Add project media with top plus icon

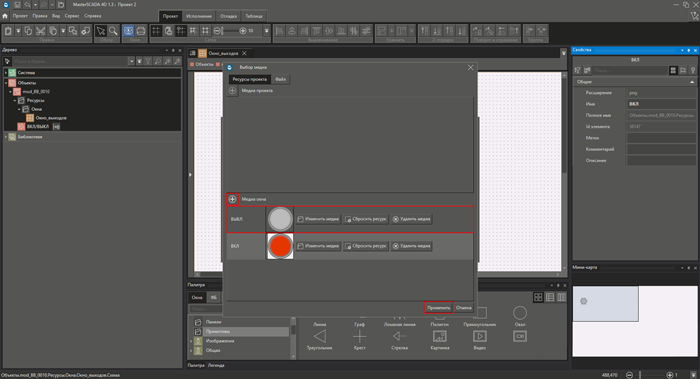[232, 91]
